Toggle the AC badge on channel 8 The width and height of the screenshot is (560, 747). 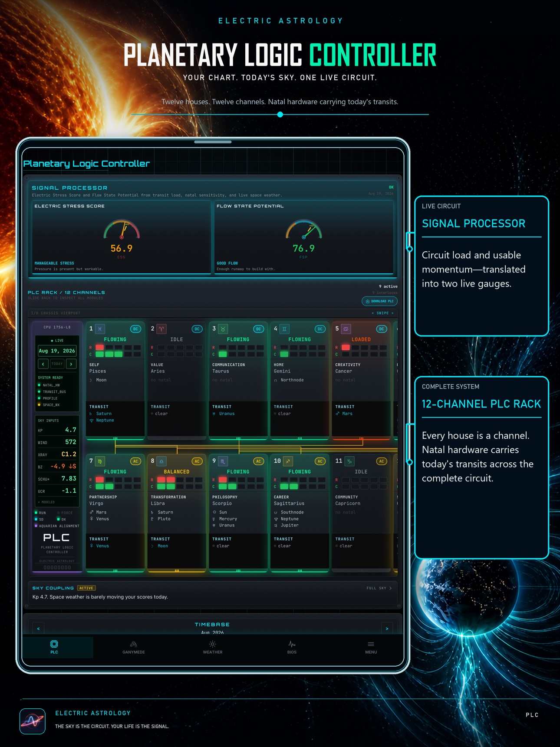click(197, 461)
